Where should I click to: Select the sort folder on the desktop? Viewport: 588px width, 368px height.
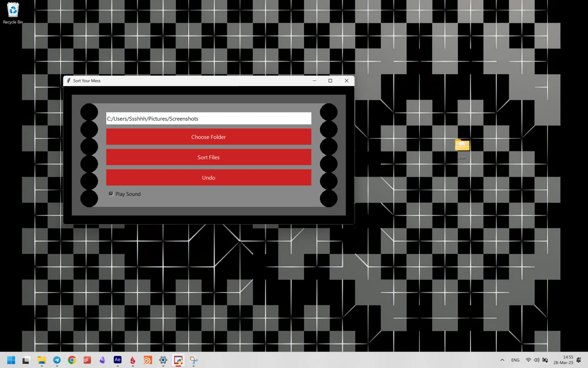(462, 149)
